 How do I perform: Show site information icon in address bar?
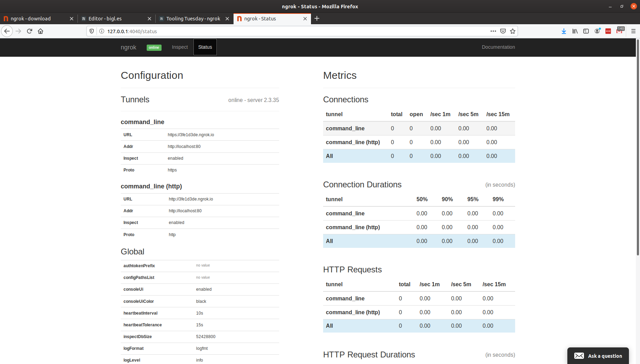[102, 31]
